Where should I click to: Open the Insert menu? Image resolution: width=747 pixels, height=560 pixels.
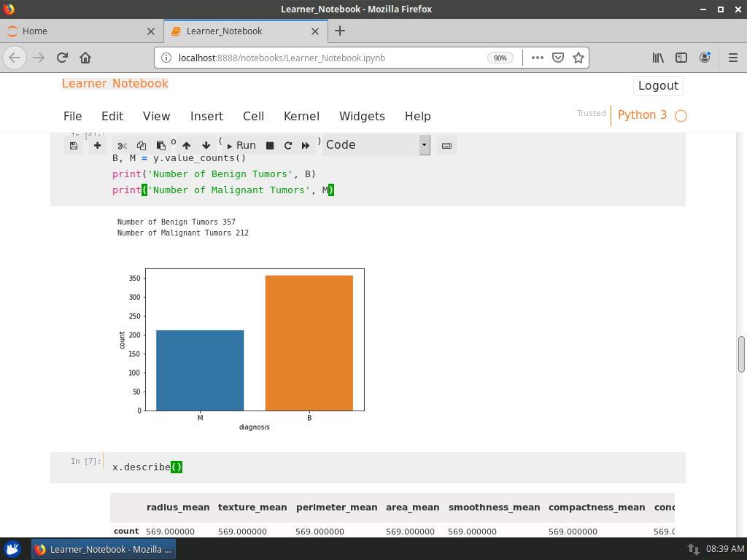click(x=206, y=116)
